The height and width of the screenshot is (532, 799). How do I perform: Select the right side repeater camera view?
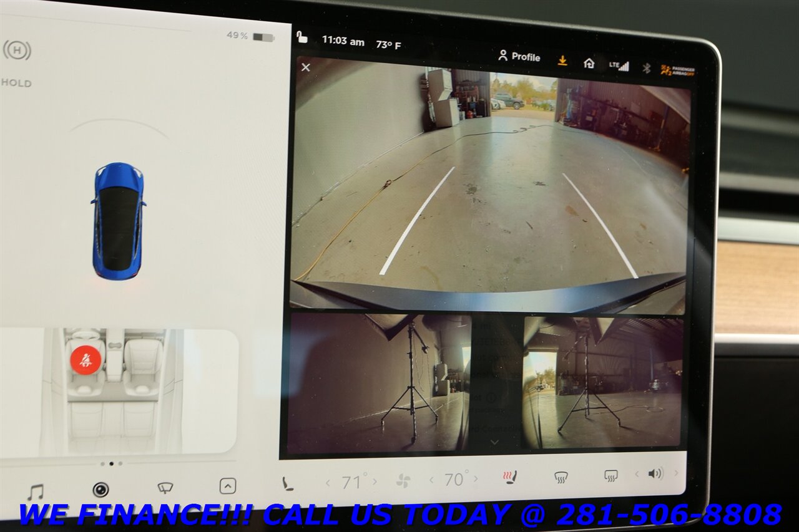602,382
